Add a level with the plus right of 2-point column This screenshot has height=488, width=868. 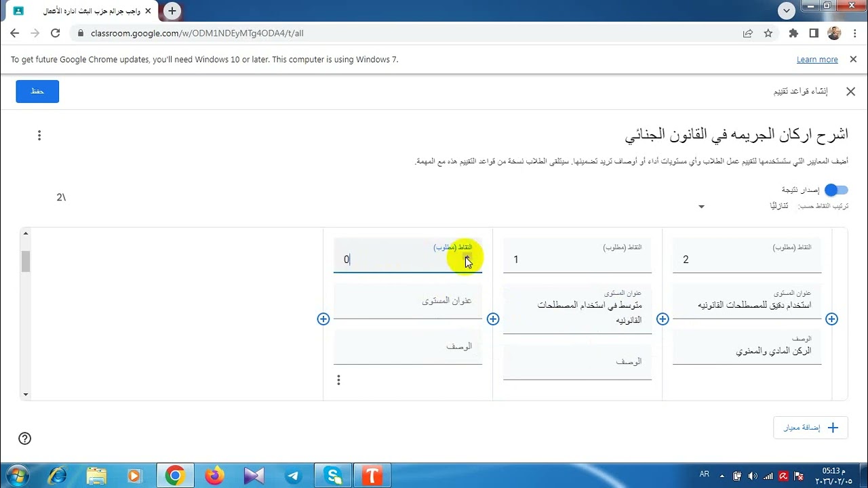click(831, 319)
